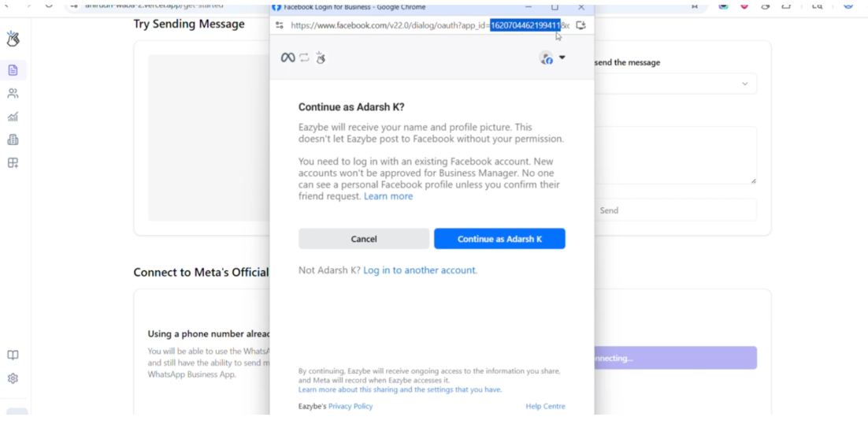Image resolution: width=868 pixels, height=432 pixels.
Task: Click Log in to another account link
Action: (x=420, y=270)
